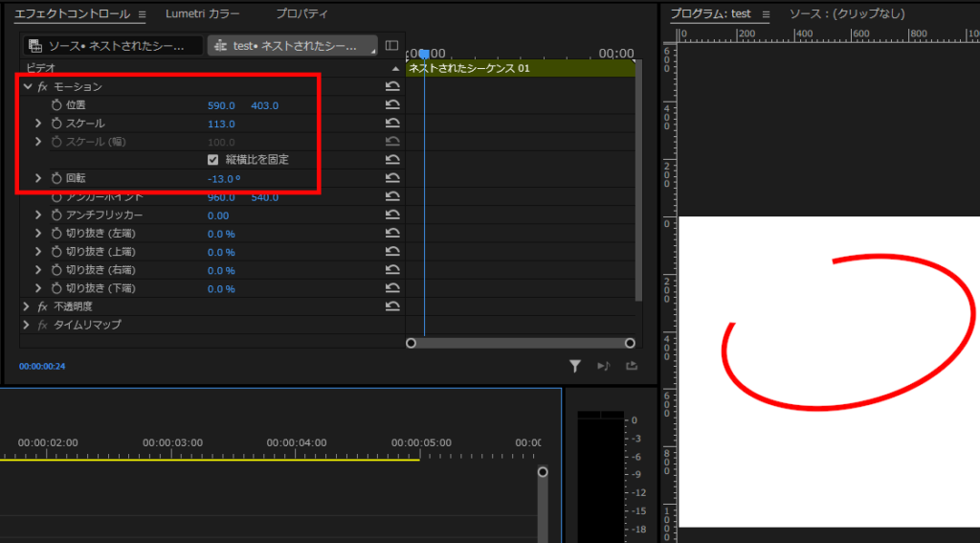Click the 00:00:04:00 mark on timeline ruler
980x543 pixels.
point(297,442)
